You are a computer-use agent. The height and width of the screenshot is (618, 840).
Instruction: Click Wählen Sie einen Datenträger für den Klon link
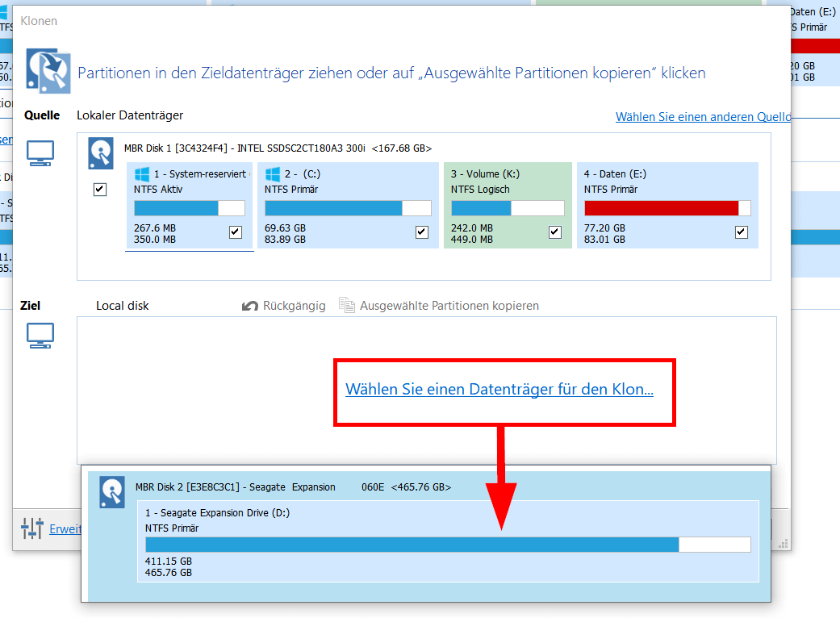(x=499, y=390)
